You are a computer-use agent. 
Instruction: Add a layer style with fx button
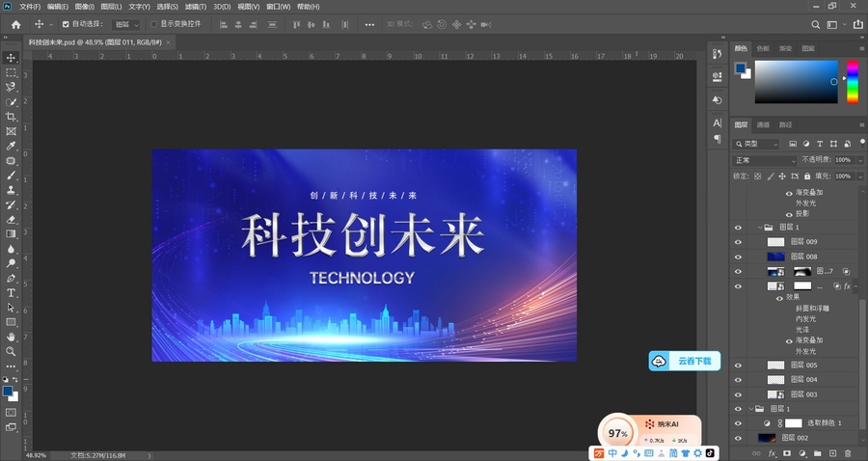point(773,453)
